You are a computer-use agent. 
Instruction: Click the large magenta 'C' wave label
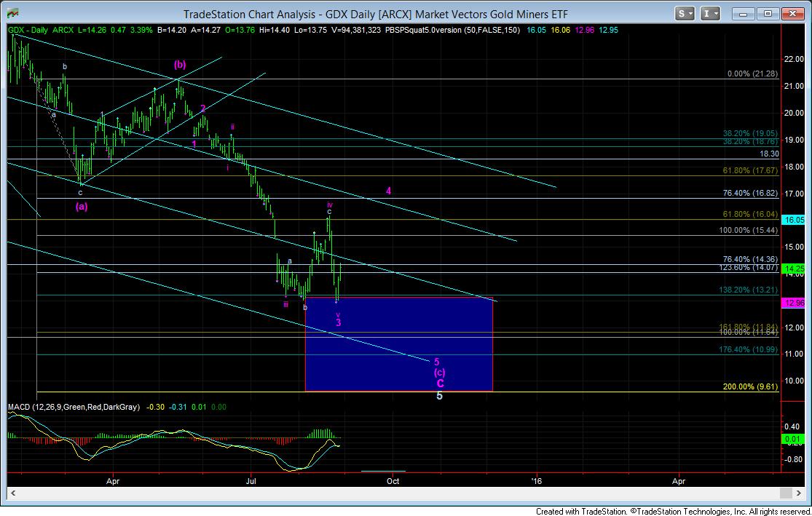(440, 384)
